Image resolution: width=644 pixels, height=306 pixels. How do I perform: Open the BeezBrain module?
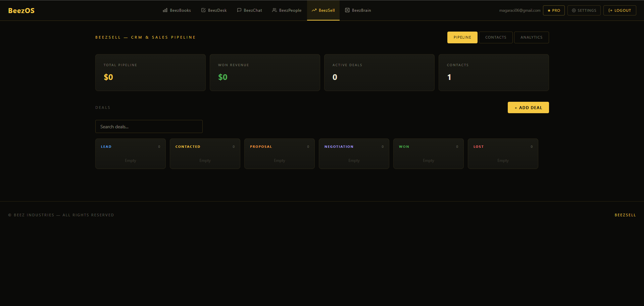point(358,10)
